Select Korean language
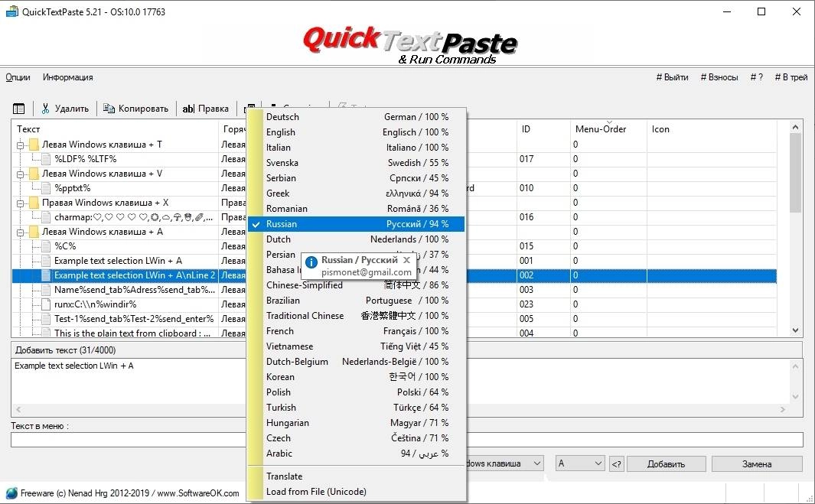 pyautogui.click(x=357, y=377)
